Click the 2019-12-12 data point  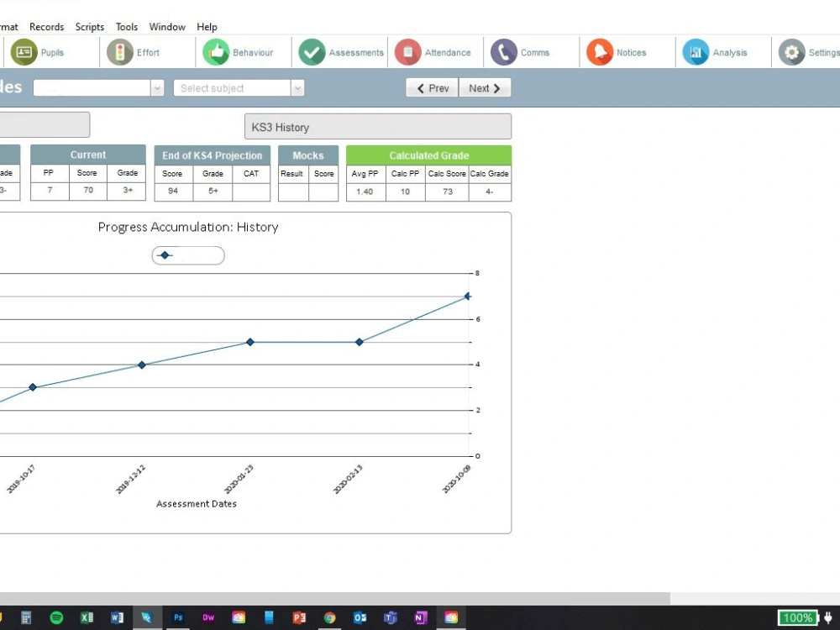coord(142,365)
